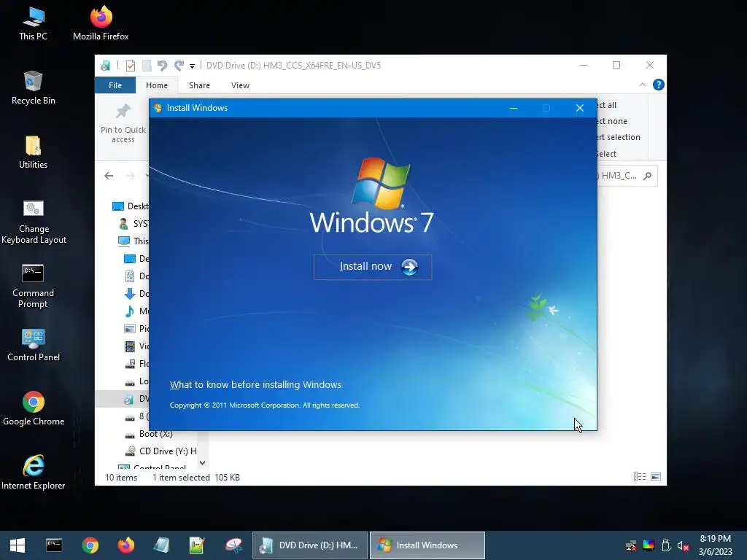Click the blue notebook taskbar icon

pyautogui.click(x=161, y=545)
